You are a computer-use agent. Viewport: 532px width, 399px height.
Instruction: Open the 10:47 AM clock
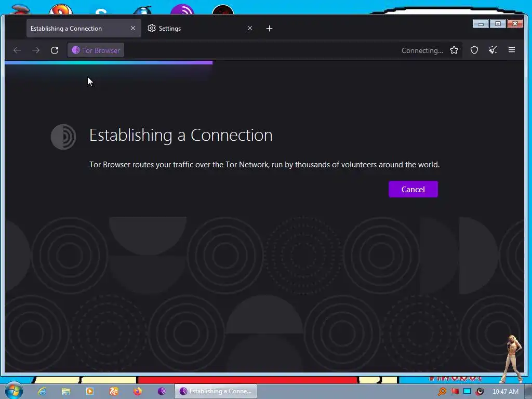(505, 392)
